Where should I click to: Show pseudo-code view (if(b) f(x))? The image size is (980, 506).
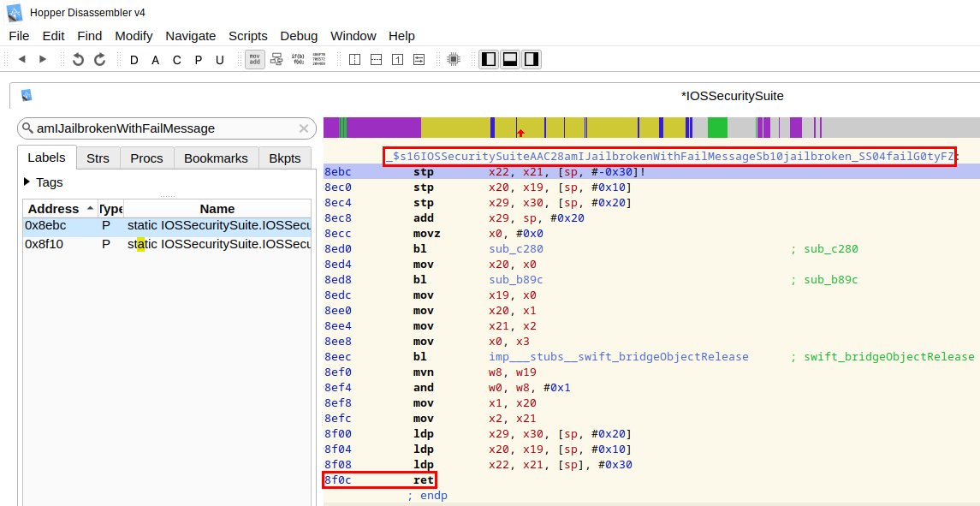pos(298,59)
